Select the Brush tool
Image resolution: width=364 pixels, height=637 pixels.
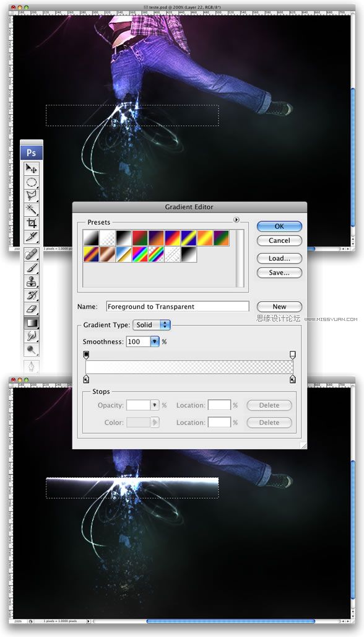point(31,268)
